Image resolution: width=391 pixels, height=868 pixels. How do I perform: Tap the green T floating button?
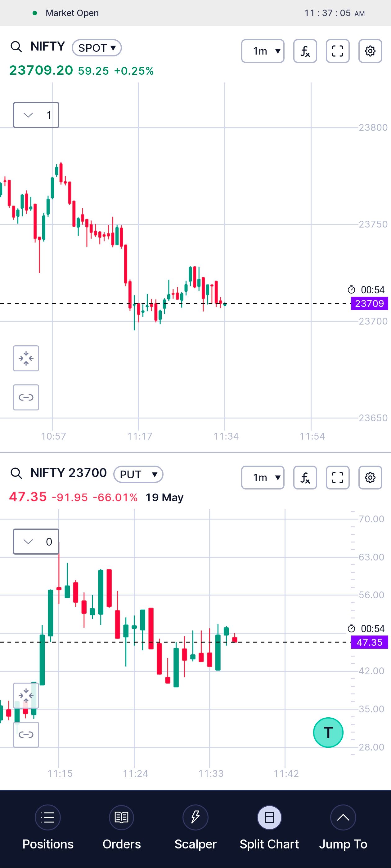(x=328, y=732)
